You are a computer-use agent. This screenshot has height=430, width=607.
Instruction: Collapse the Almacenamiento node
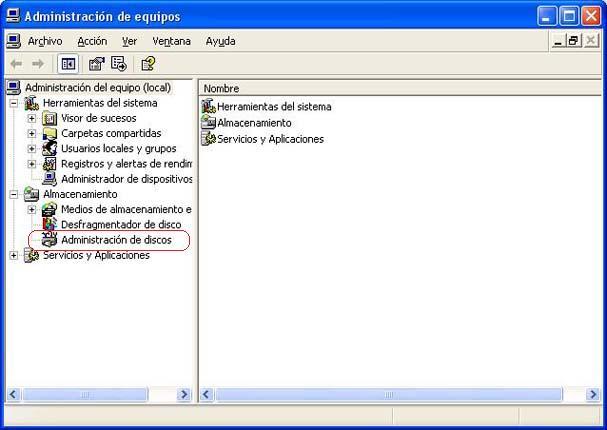tap(14, 194)
